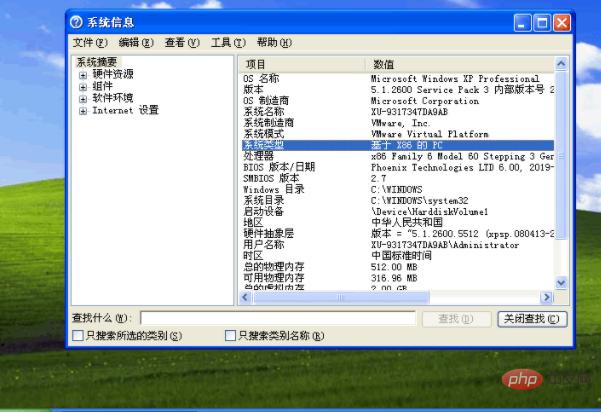Minimize the 系统信息 window

(522, 23)
